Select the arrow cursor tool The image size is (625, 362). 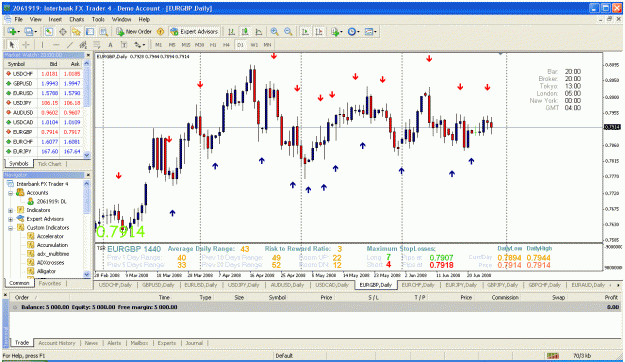pos(12,45)
